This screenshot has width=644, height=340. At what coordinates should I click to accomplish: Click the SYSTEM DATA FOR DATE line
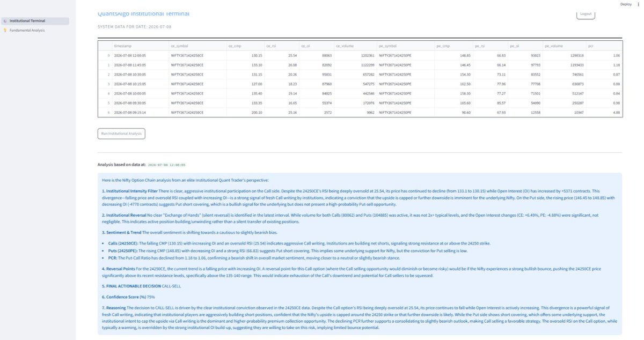point(135,26)
